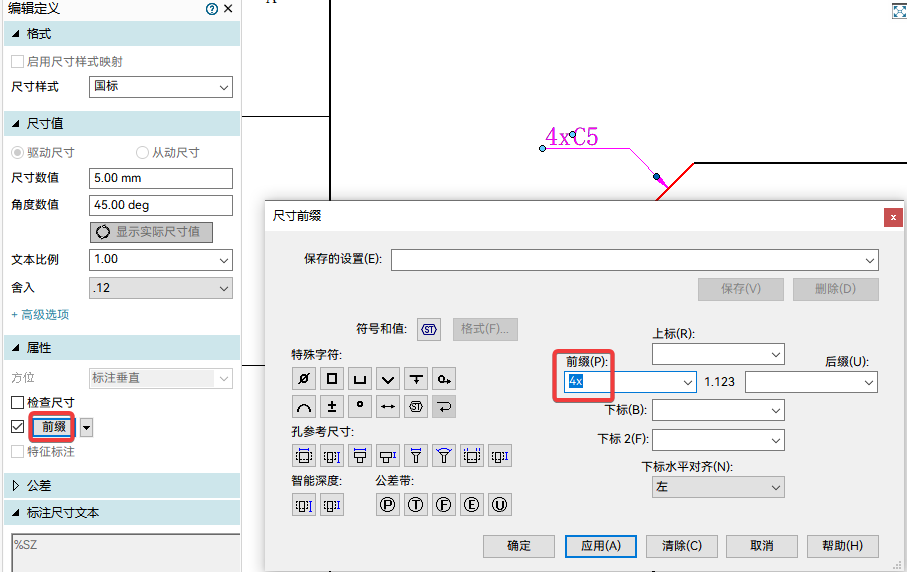Insert the circled P tolerance zone symbol
This screenshot has width=907, height=572.
pos(388,505)
